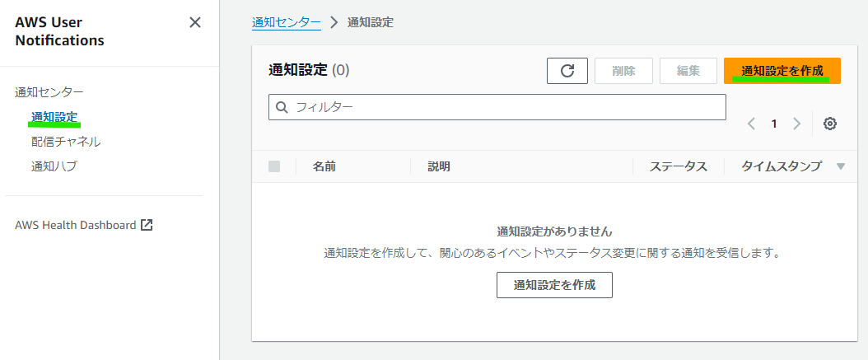Click the white 通知設定を作成 button in empty state
The height and width of the screenshot is (360, 868).
point(554,285)
